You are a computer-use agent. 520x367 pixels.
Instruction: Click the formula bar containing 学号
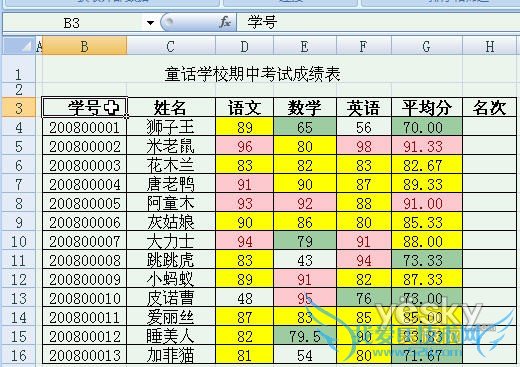click(x=378, y=23)
